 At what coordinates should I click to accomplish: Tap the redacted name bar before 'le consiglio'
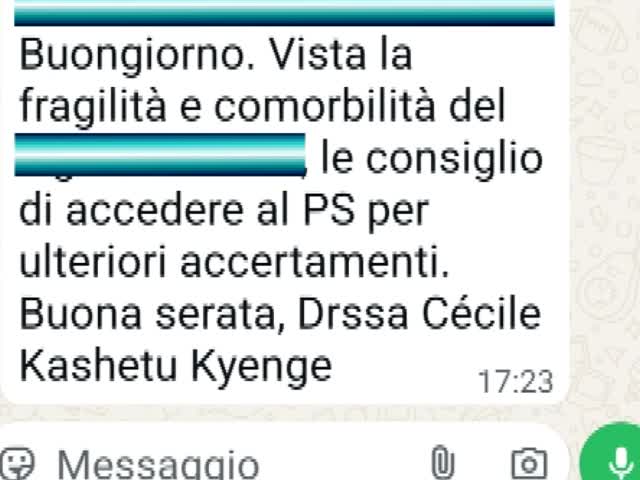[160, 154]
